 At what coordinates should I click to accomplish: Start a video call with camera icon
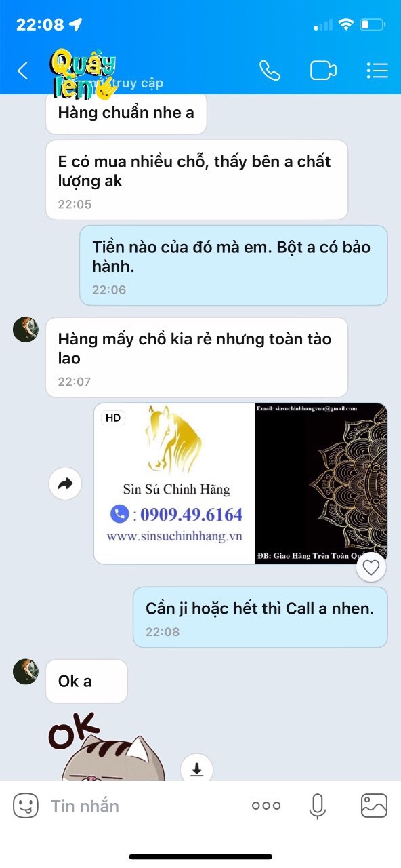324,71
